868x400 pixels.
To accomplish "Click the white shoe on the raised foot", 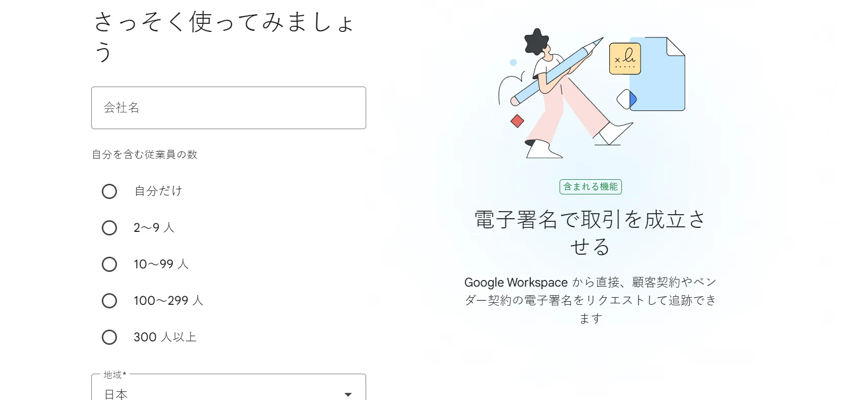I will click(x=614, y=133).
